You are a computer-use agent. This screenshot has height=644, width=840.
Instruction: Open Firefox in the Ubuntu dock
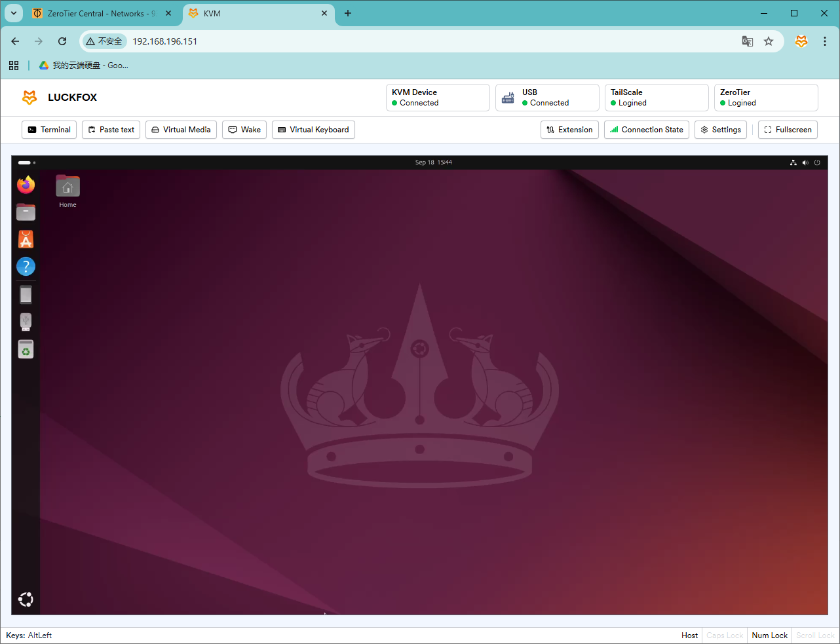(26, 185)
